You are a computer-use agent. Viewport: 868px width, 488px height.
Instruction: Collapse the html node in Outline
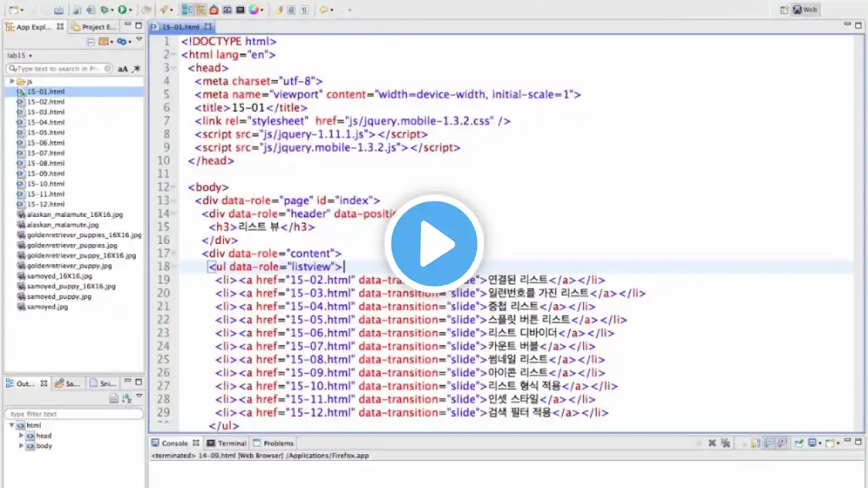tap(12, 426)
